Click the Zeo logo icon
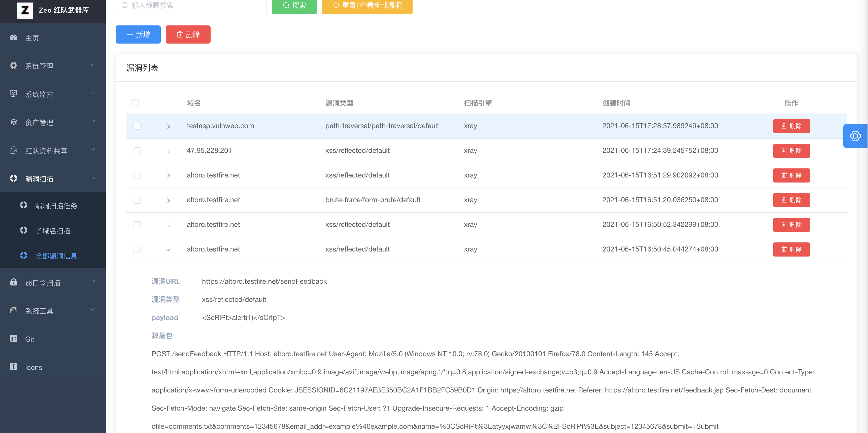 coord(25,10)
